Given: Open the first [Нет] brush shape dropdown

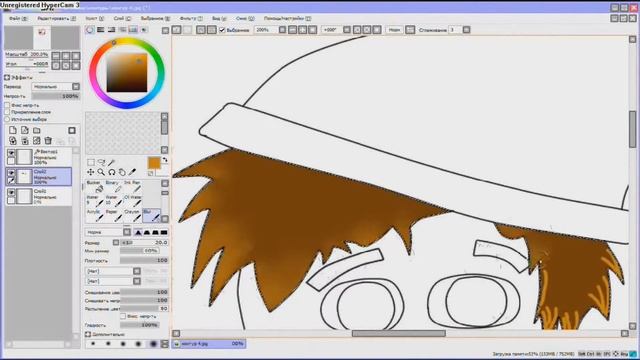Looking at the screenshot, I should pyautogui.click(x=113, y=271).
